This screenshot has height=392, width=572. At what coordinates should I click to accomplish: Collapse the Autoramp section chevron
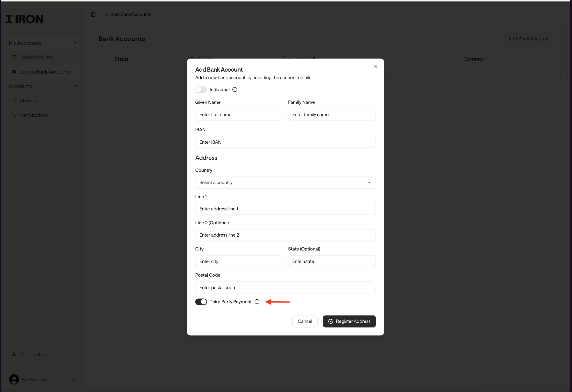75,86
